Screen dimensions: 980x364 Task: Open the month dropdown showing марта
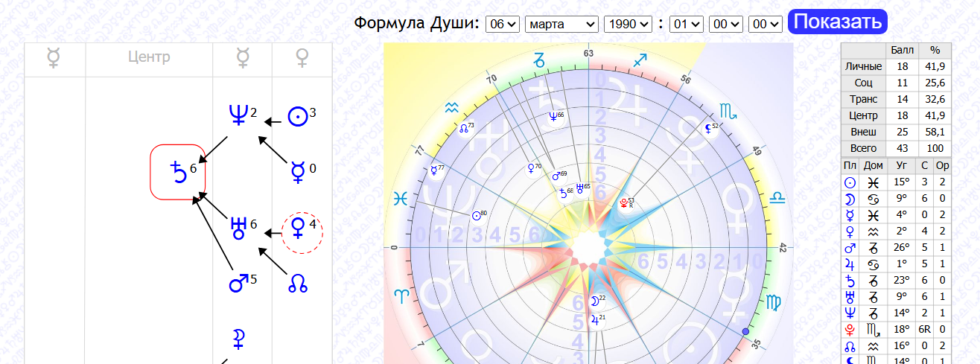(562, 24)
